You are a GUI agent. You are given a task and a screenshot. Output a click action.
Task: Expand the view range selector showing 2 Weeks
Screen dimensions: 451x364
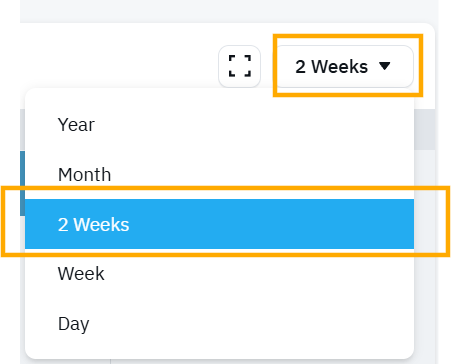(x=345, y=66)
